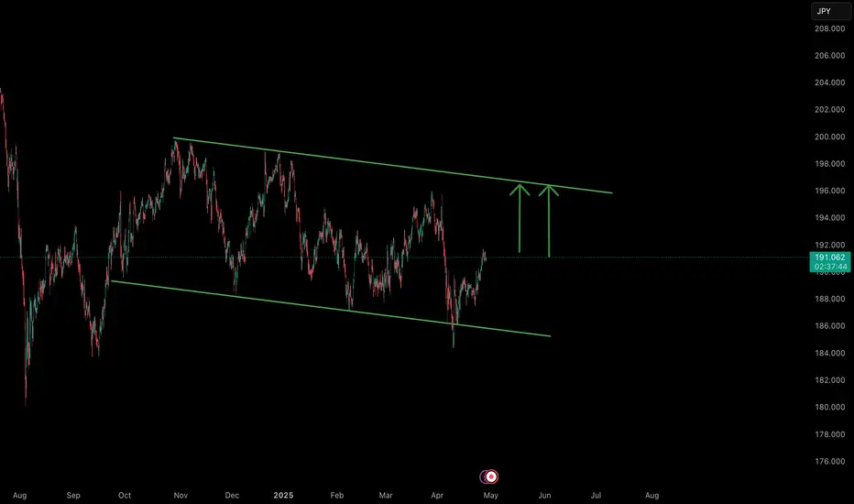Click the 202.000 price axis label

tap(829, 110)
